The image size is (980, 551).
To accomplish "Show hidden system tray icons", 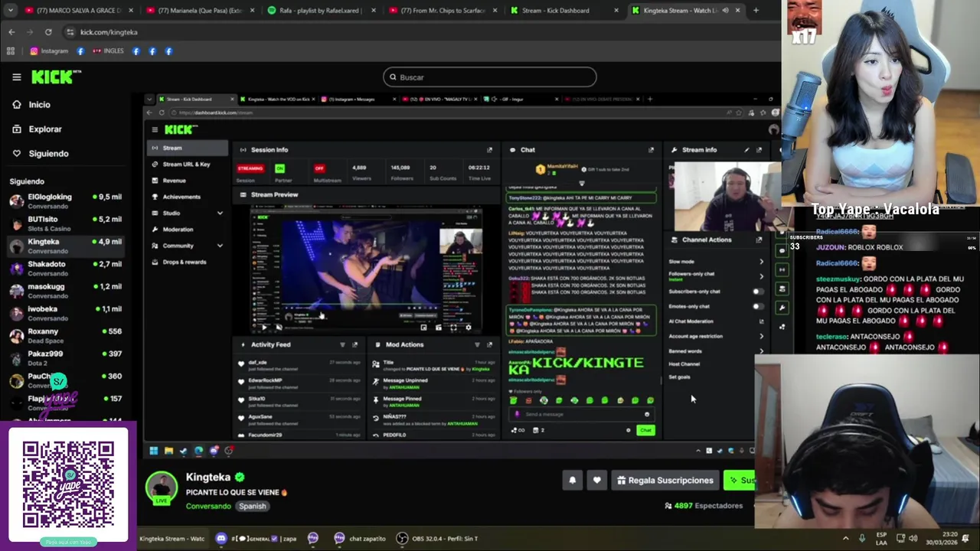I will [845, 538].
